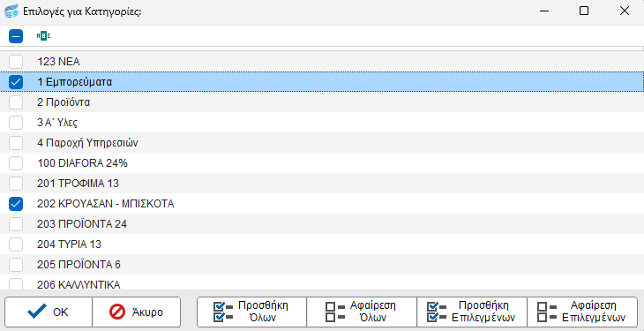The width and height of the screenshot is (644, 331).
Task: Uncheck 202 ΚΡΟΥΑΣΑΝ - ΜΠΙΣΚΟΤΑ checkbox
Action: click(x=16, y=204)
